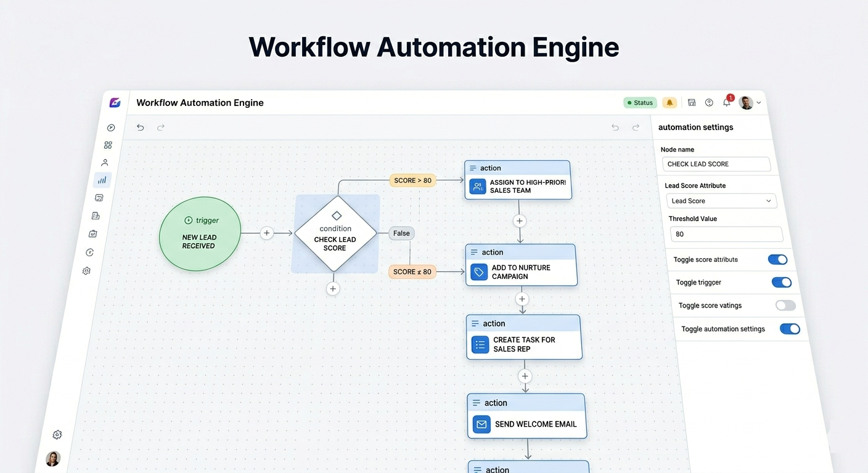Click the yellow bell alert icon in header

point(669,102)
